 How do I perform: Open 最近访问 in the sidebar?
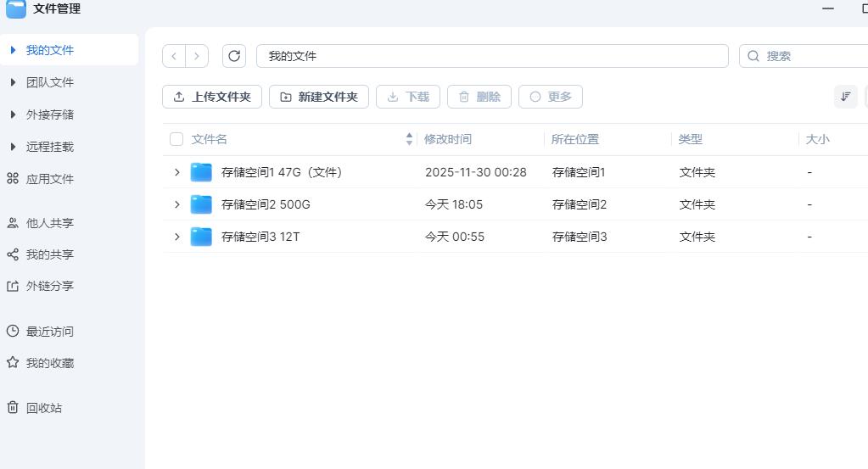tap(50, 332)
